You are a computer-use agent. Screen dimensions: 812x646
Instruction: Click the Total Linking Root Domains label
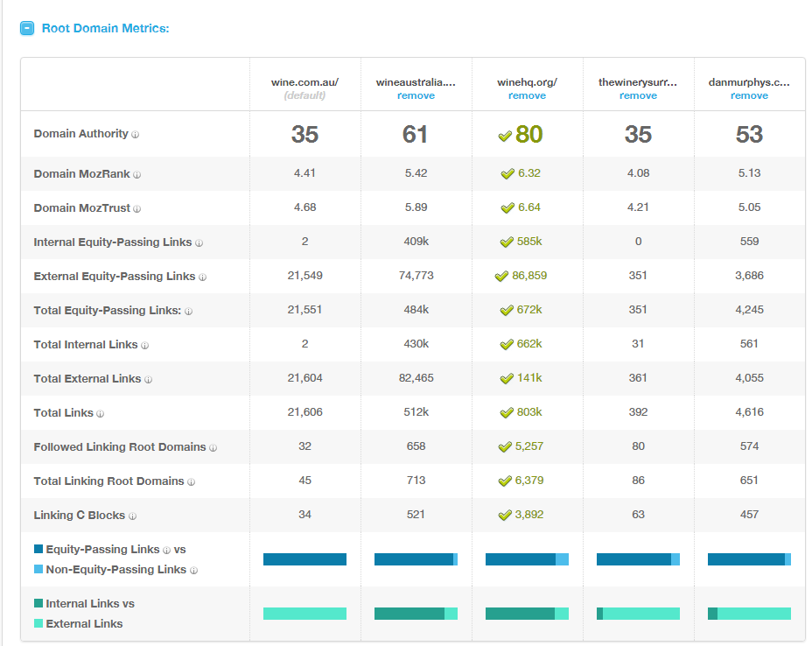(x=108, y=481)
